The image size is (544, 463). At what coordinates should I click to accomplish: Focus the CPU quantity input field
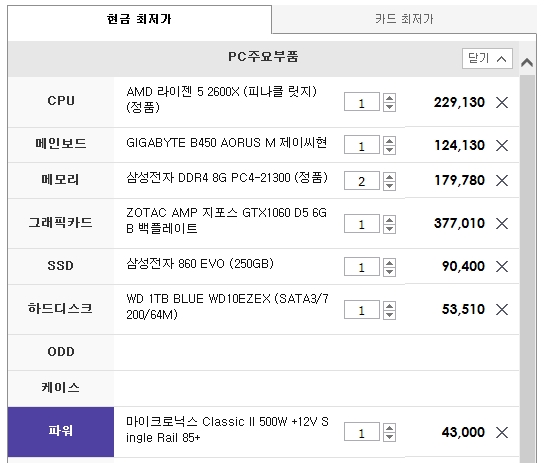coord(362,102)
